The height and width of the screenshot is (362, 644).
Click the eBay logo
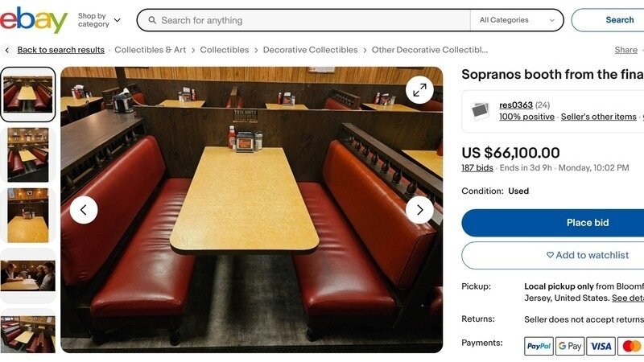tap(34, 20)
